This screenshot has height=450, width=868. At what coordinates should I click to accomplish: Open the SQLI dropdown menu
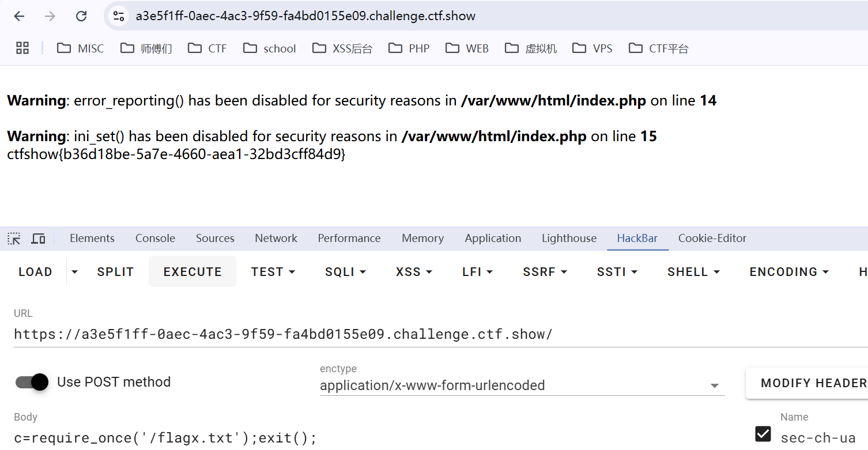coord(345,272)
